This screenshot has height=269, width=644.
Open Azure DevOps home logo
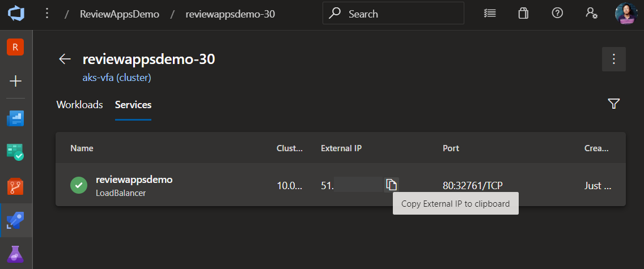(16, 14)
